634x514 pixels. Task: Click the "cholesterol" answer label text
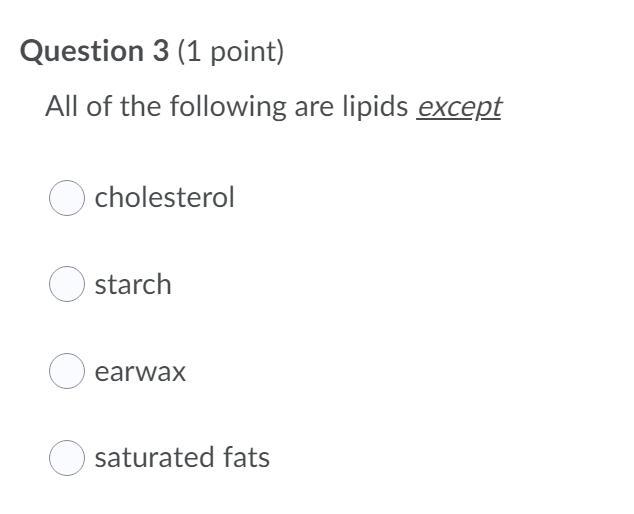tap(164, 197)
